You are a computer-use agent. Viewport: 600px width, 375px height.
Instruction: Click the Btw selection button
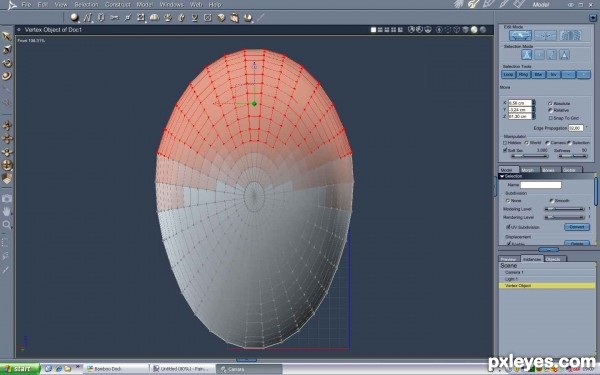coord(538,75)
